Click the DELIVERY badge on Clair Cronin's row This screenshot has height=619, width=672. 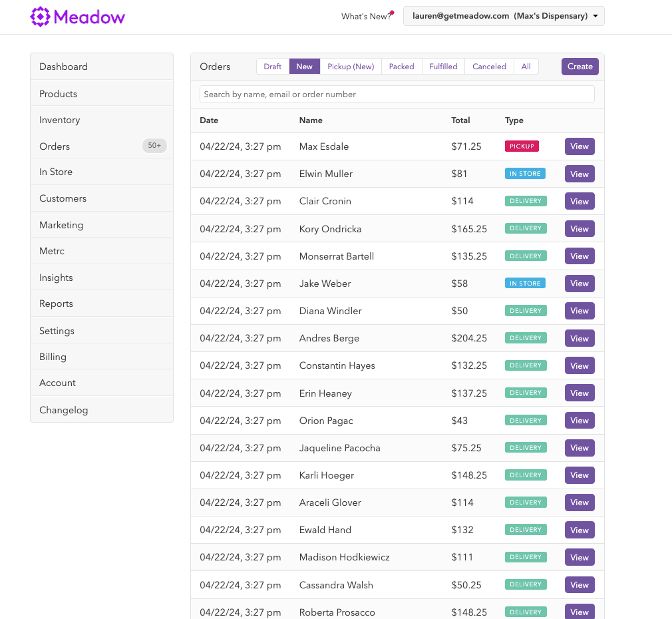point(526,200)
